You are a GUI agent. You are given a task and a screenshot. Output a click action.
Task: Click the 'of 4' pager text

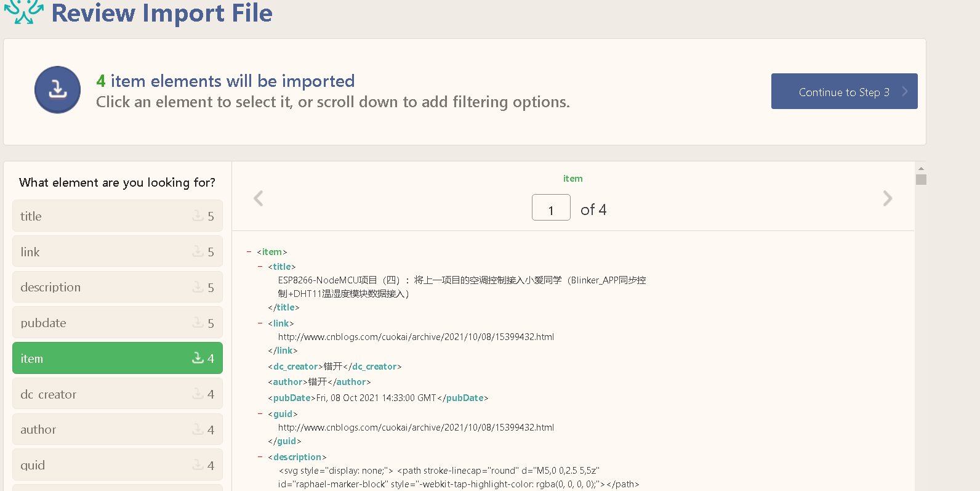point(593,210)
